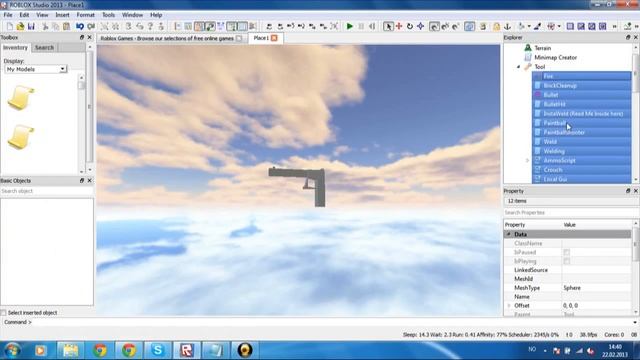Select Minimap Creator in Explorer
Viewport: 640px width, 360px height.
point(556,58)
